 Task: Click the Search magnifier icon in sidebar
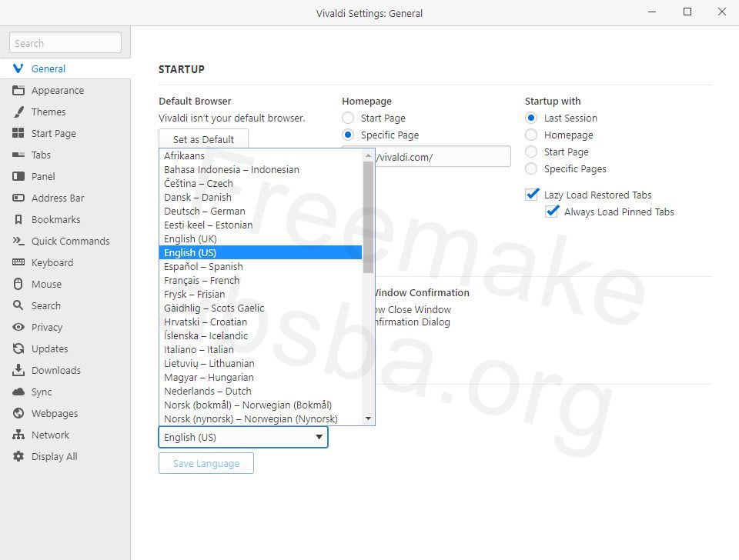click(x=18, y=305)
